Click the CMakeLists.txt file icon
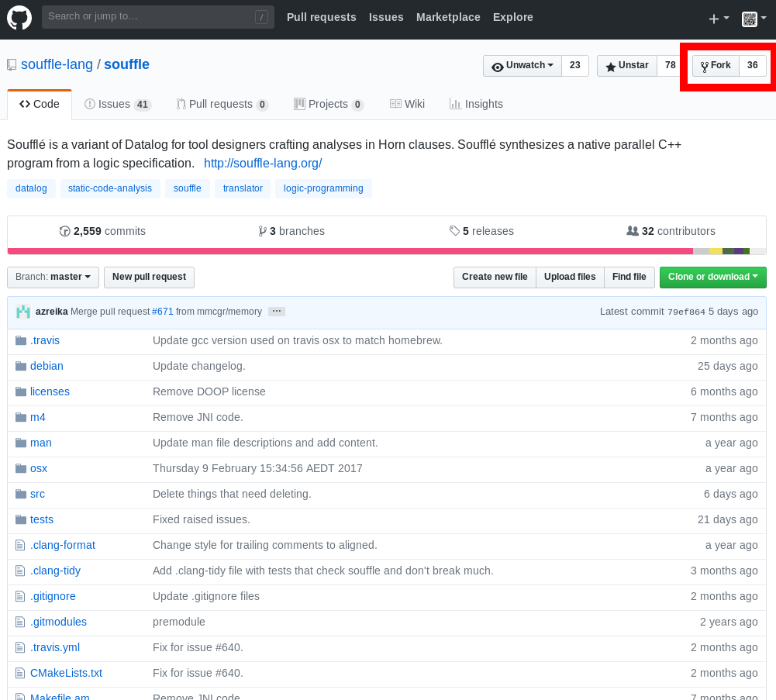Screen dimensions: 776x700 [20, 673]
